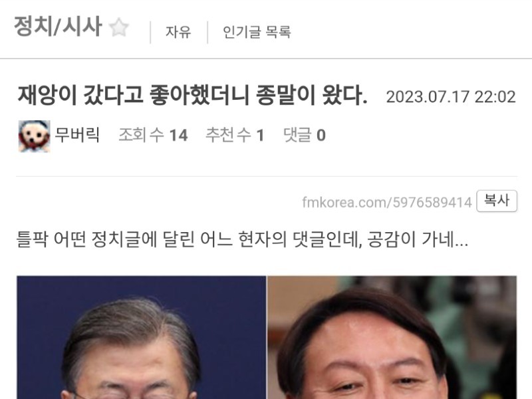Click the post title 재앙이 갔다고 좋아했더니
532x399 pixels.
[x=133, y=95]
